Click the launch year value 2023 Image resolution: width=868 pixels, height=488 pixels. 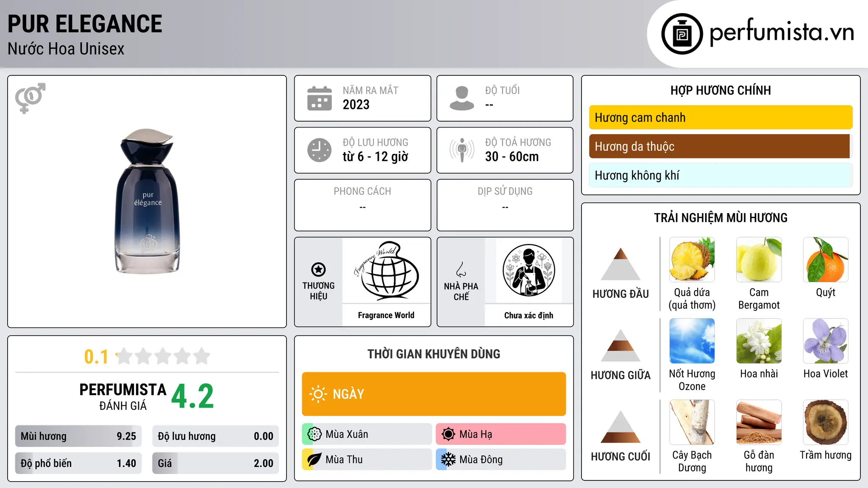(356, 105)
